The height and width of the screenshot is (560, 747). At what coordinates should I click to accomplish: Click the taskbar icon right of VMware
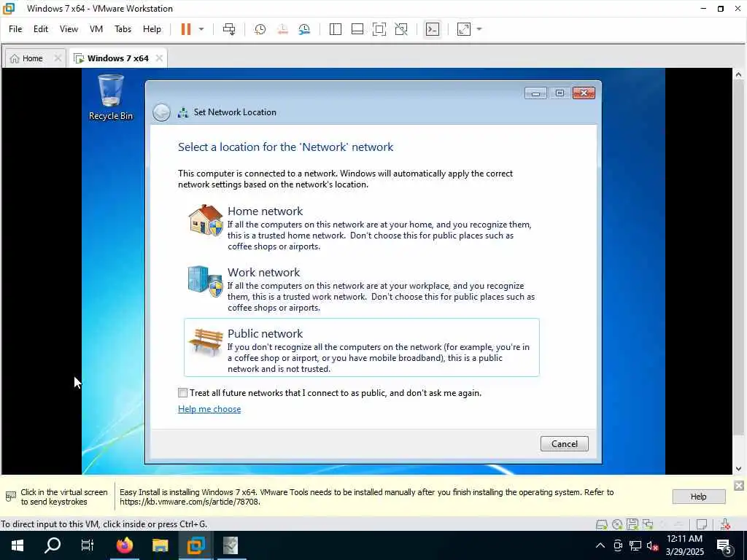pyautogui.click(x=231, y=545)
